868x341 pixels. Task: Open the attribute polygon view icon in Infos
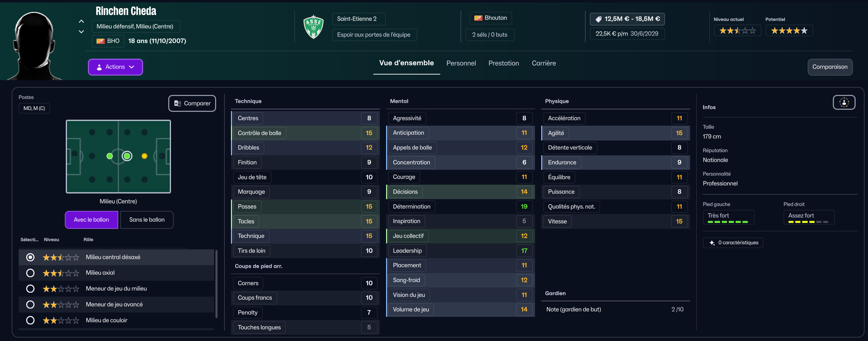pos(844,103)
